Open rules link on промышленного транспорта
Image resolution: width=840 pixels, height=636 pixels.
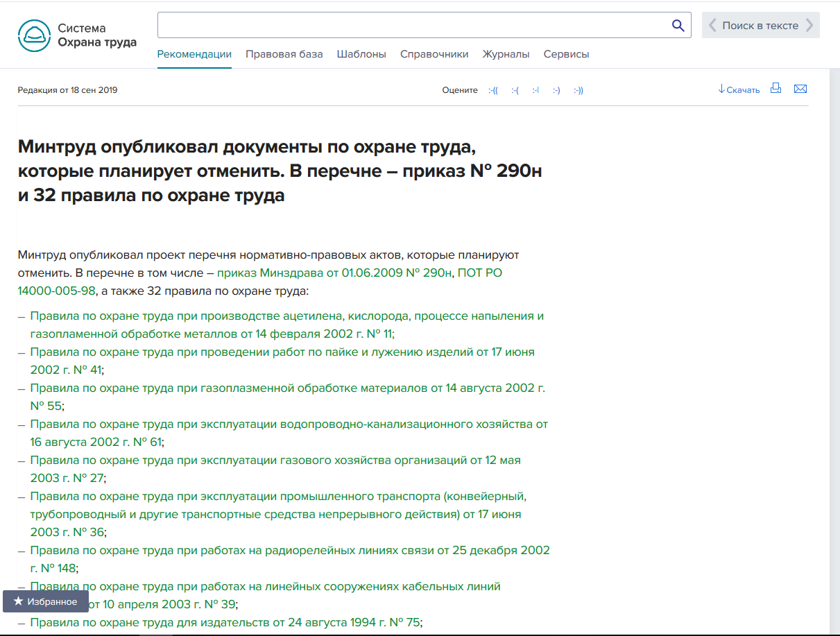coord(279,515)
